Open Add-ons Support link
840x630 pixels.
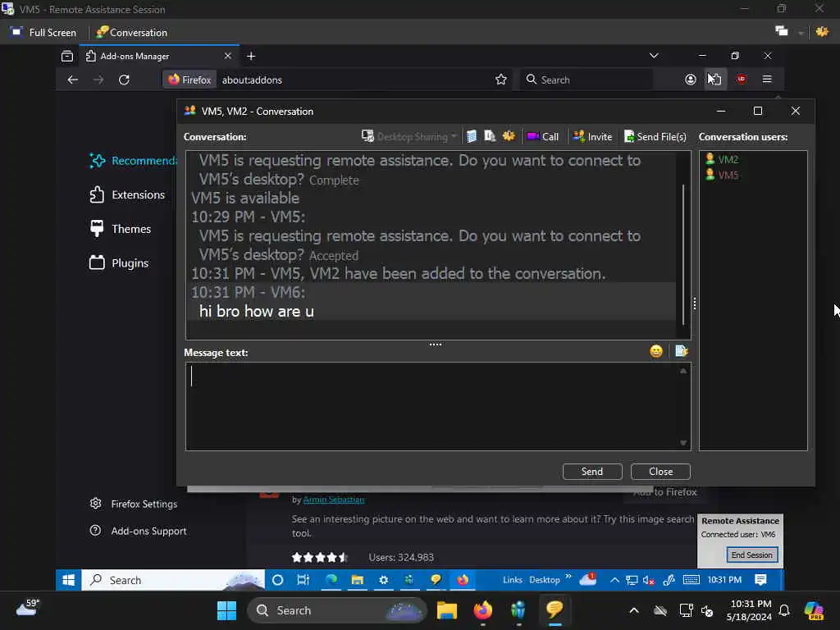[x=138, y=531]
